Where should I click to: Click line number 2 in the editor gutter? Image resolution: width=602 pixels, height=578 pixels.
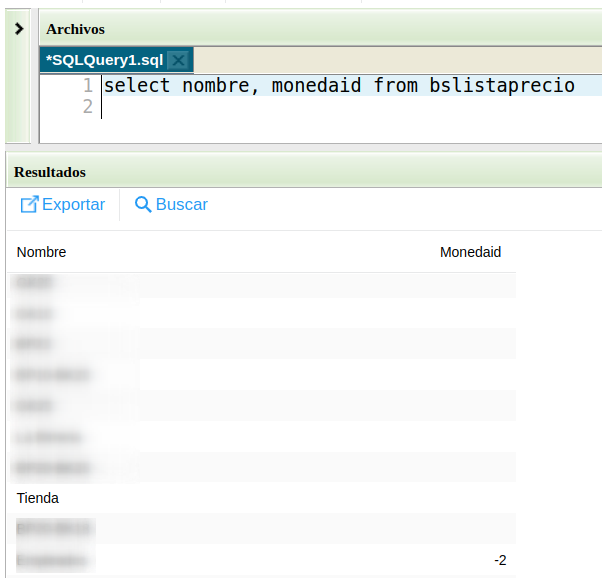coord(88,107)
